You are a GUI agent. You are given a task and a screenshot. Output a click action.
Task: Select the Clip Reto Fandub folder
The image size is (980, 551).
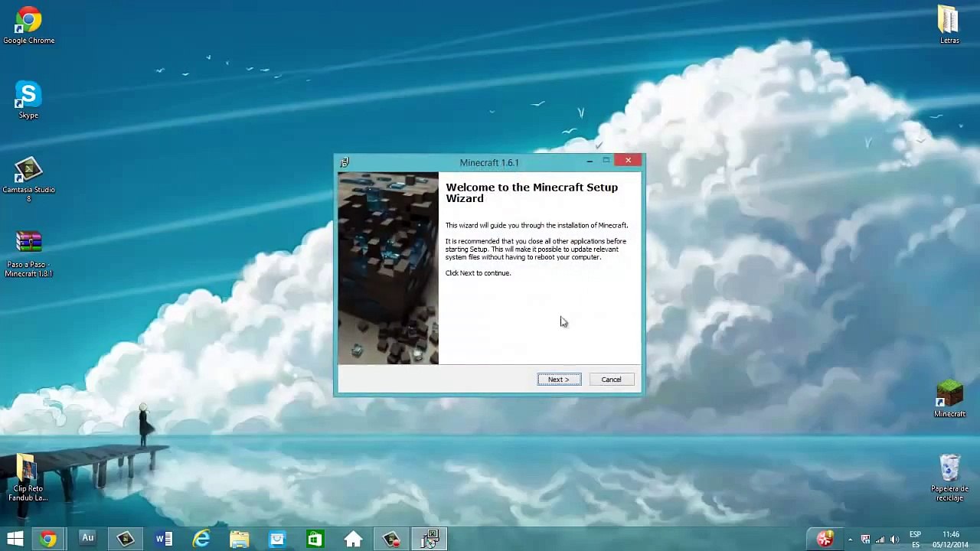pos(28,478)
